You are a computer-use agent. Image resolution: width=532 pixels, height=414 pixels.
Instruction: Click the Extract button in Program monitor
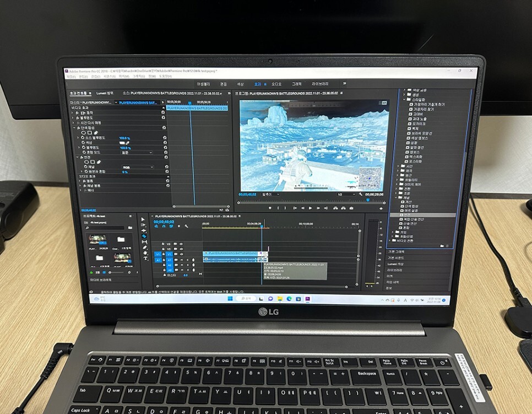pyautogui.click(x=343, y=208)
